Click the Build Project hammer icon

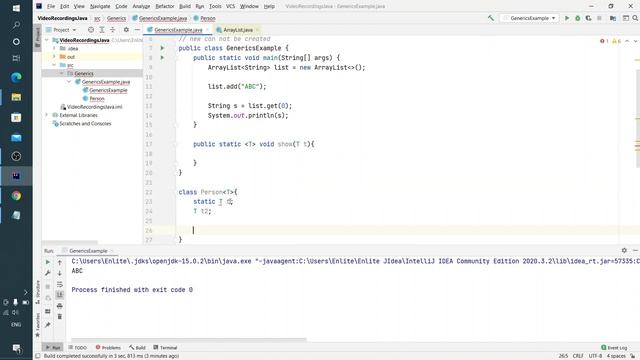[x=491, y=18]
